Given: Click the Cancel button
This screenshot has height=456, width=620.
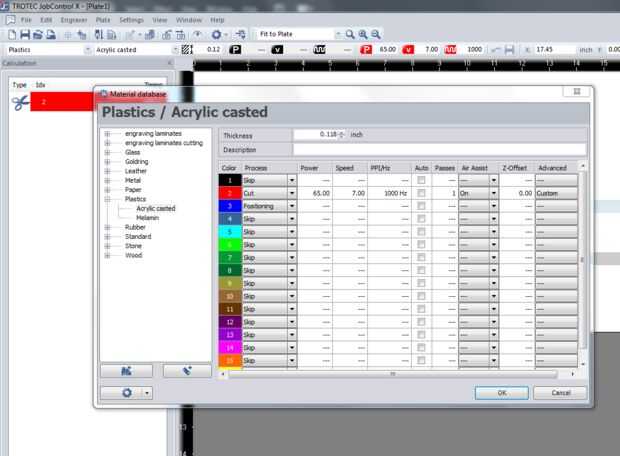Looking at the screenshot, I should 560,393.
